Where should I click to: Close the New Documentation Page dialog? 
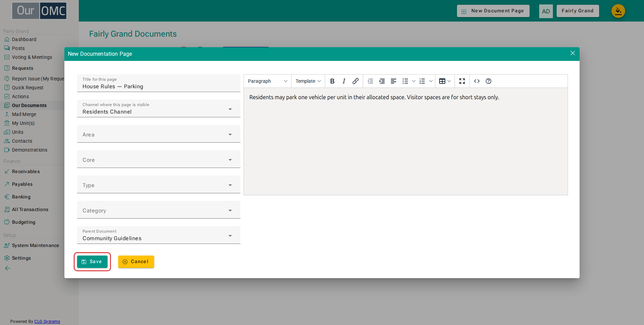pos(572,53)
